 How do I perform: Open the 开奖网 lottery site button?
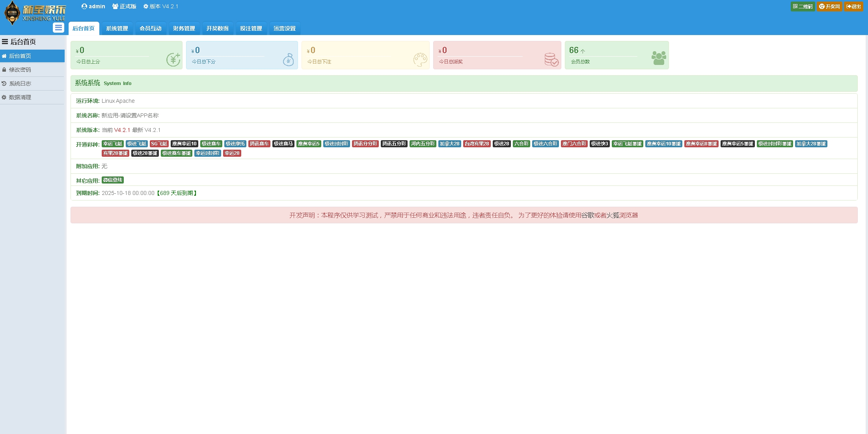[x=829, y=6]
